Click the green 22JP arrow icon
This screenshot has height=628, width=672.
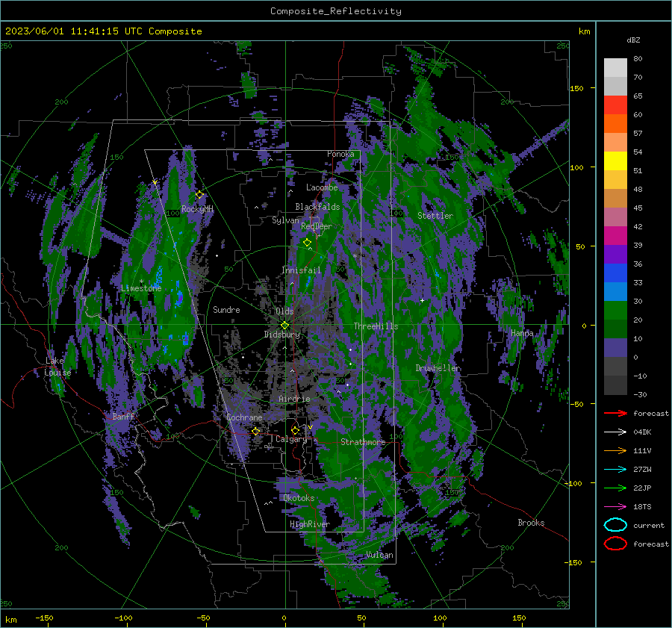coord(615,488)
